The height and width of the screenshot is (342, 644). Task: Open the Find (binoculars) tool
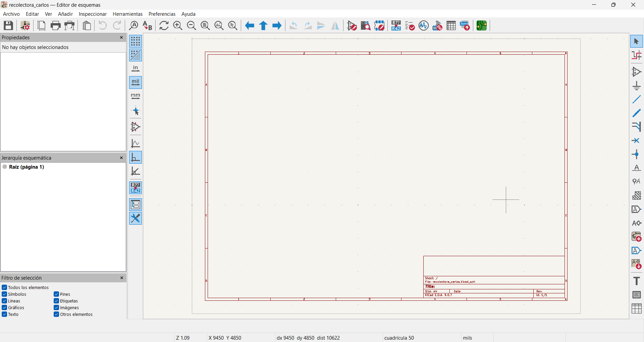[134, 25]
